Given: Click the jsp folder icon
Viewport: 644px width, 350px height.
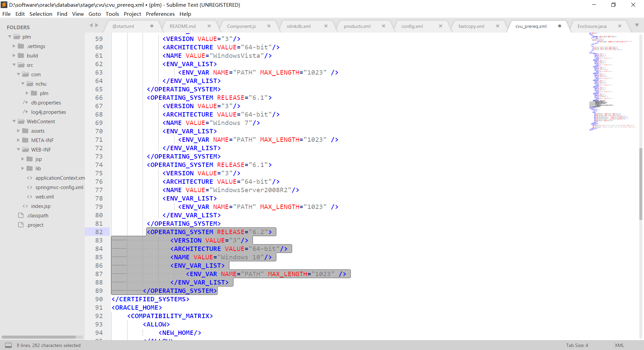Looking at the screenshot, I should [x=30, y=159].
